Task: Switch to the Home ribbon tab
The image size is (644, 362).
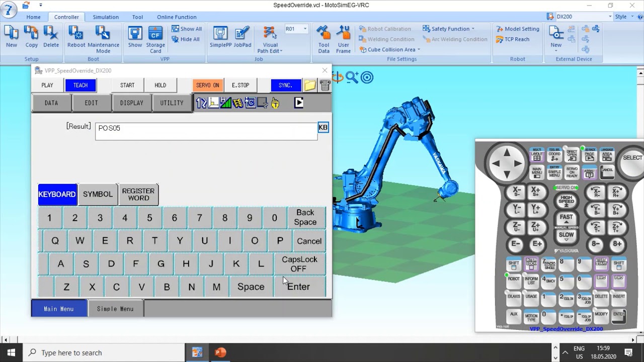Action: [33, 17]
